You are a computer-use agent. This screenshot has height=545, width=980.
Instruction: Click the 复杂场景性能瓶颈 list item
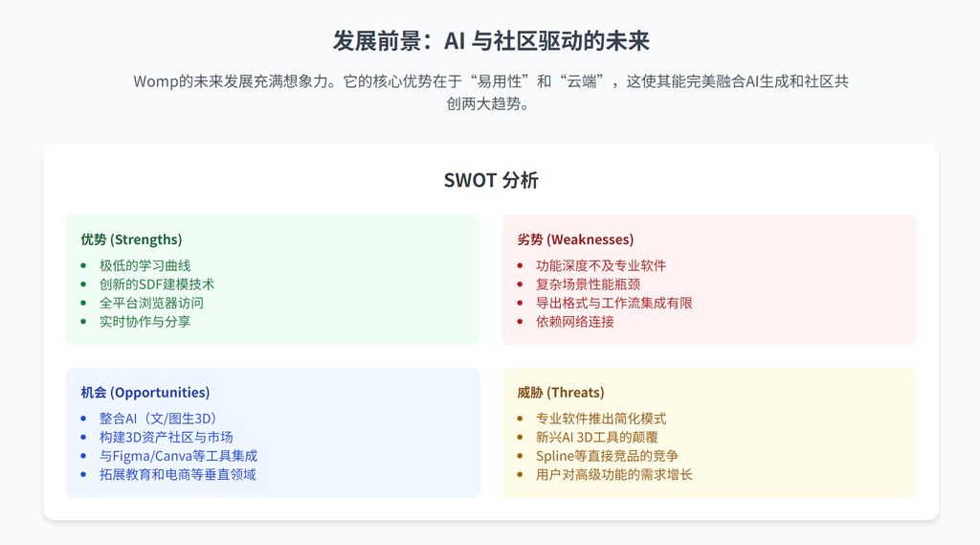pos(588,284)
